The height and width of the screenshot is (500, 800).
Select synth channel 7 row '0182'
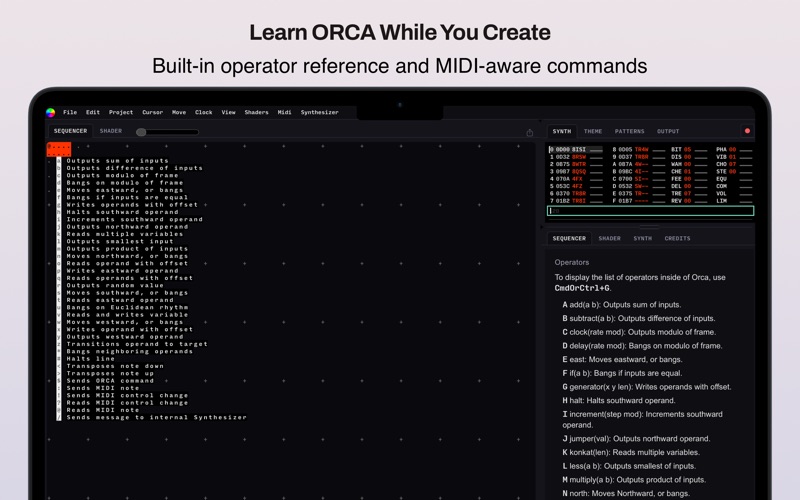[x=576, y=201]
